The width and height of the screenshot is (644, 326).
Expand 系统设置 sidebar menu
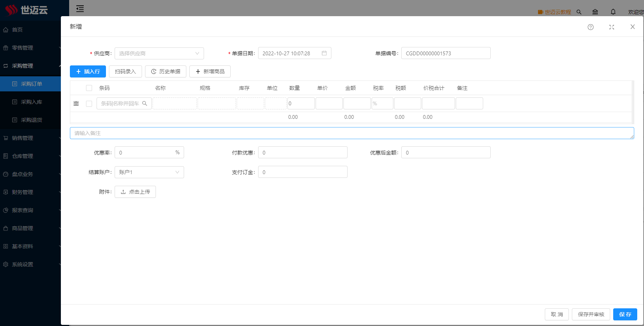[x=30, y=264]
